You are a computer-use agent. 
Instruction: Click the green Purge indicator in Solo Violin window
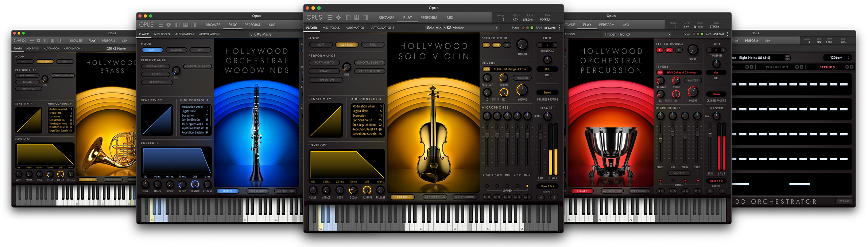pyautogui.click(x=532, y=28)
